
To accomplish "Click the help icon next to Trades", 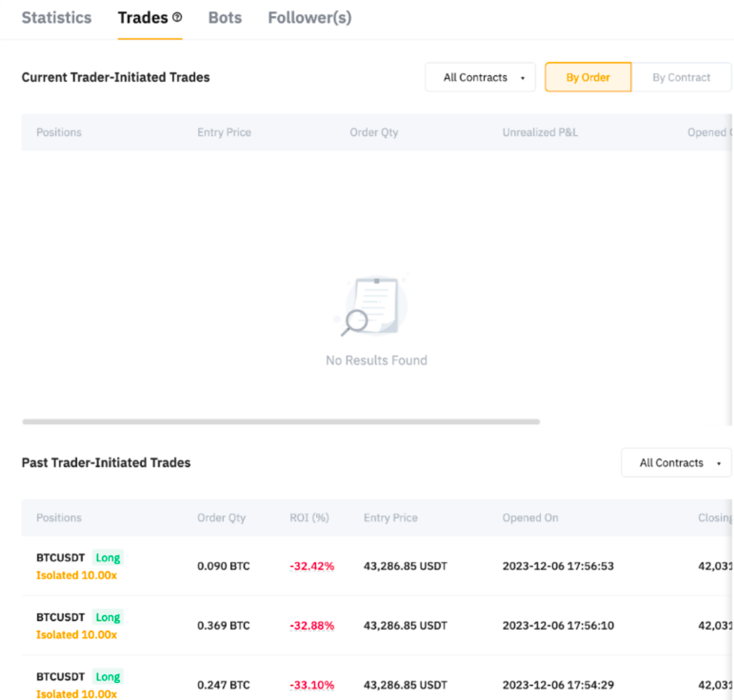I will (x=177, y=18).
